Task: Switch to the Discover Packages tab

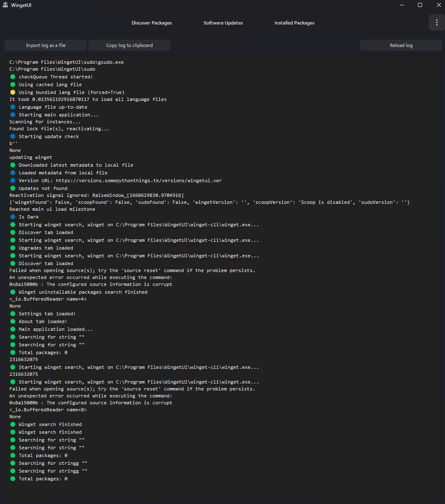Action: click(152, 23)
